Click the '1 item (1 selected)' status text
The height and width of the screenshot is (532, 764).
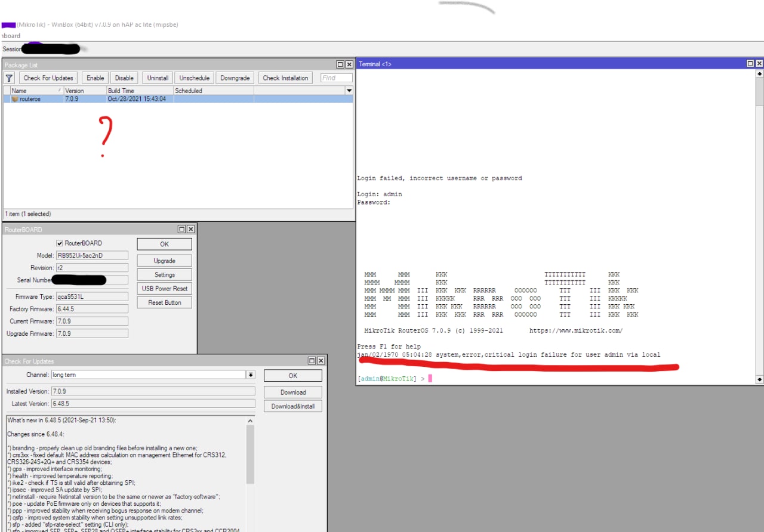[x=28, y=214]
